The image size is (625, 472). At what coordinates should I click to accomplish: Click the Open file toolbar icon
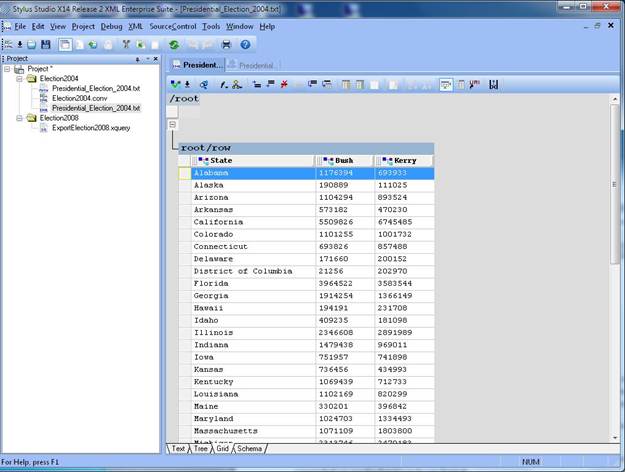pyautogui.click(x=31, y=45)
